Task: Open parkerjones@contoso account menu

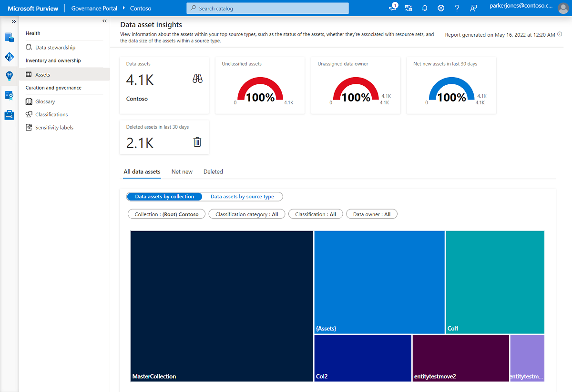Action: click(x=521, y=8)
